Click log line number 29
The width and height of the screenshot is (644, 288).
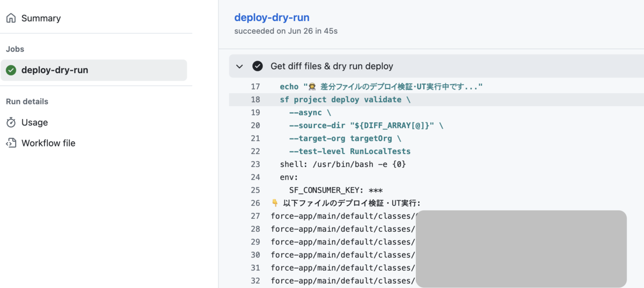pos(255,242)
